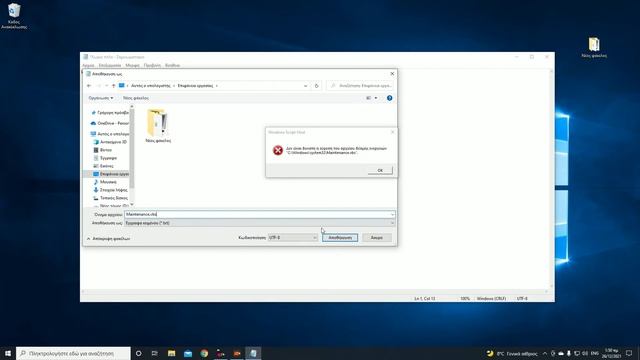Click the Notepad icon on the taskbar
Screen dimensions: 640x360
tap(253, 353)
